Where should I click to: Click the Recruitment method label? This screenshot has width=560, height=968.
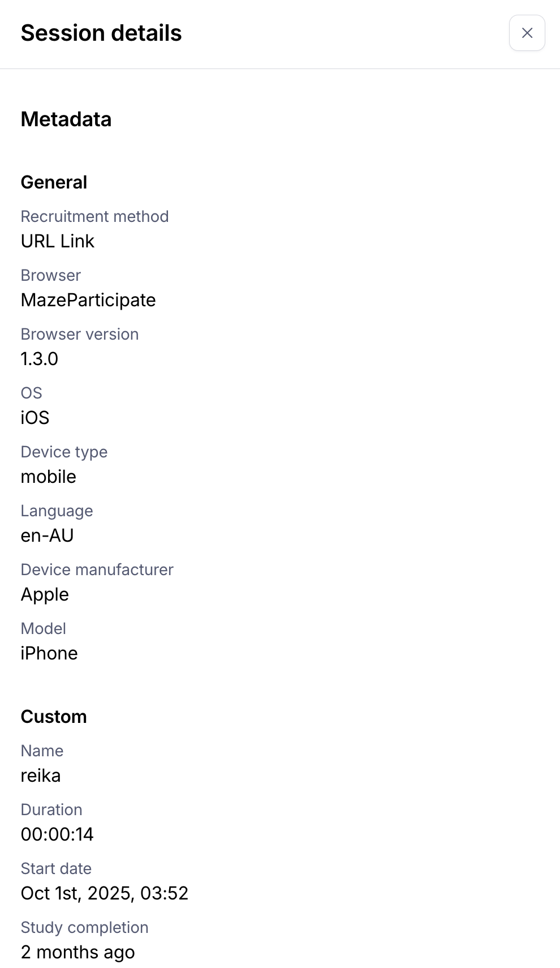coord(94,216)
